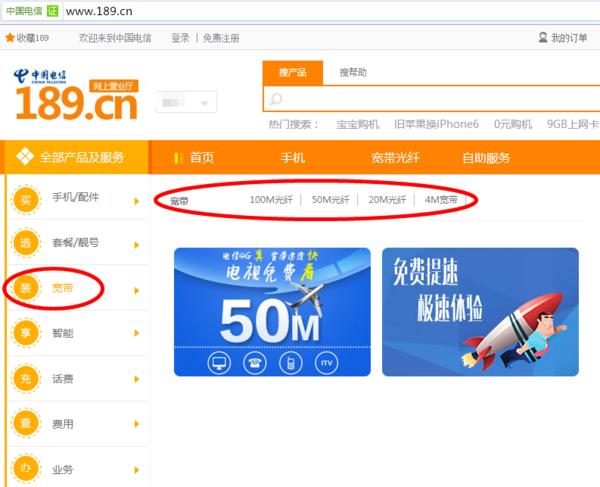This screenshot has width=600, height=487.
Task: Expand the 手机/配件 submenu arrow
Action: (137, 201)
